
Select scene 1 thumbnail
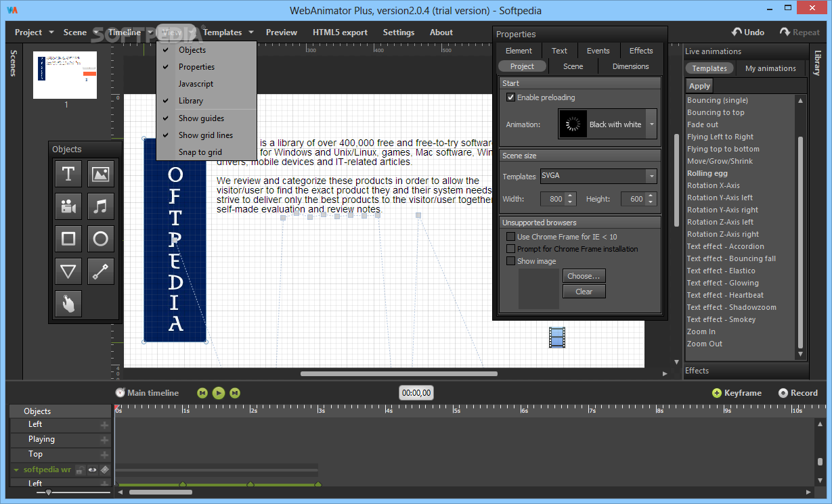[66, 75]
